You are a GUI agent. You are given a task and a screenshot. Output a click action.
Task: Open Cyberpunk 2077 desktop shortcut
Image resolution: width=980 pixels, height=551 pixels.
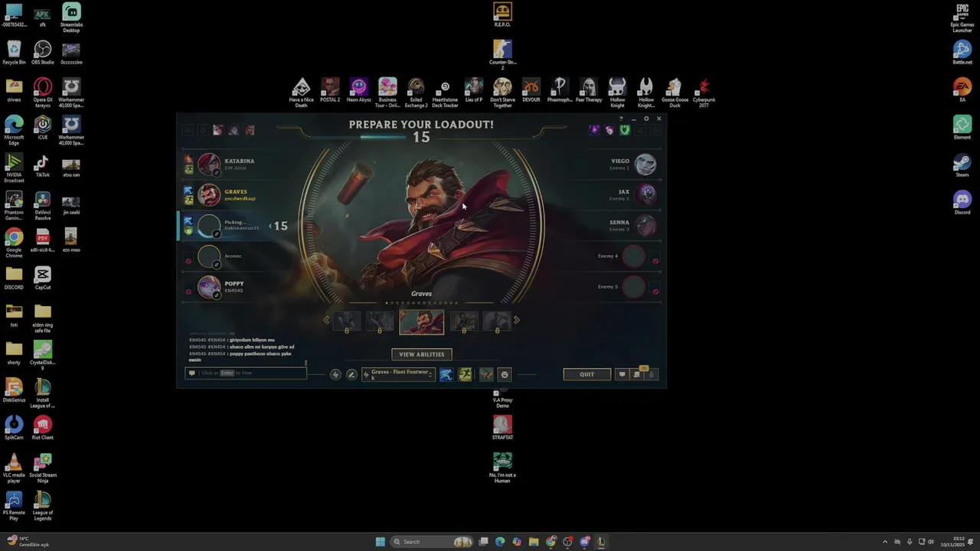click(x=704, y=93)
